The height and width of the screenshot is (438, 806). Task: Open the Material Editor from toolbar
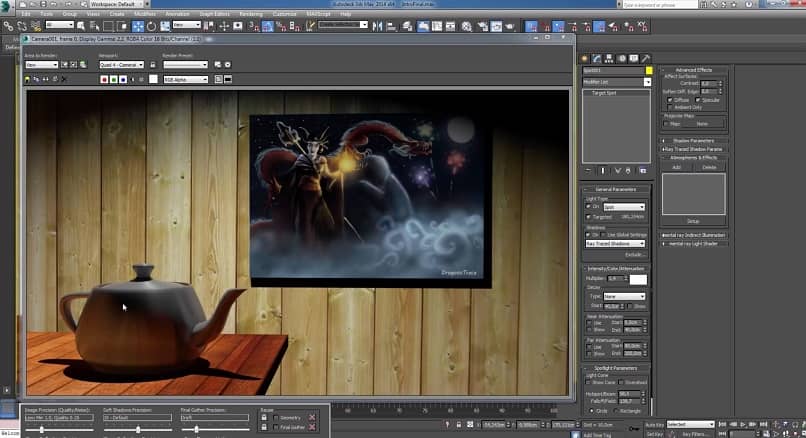pos(467,26)
